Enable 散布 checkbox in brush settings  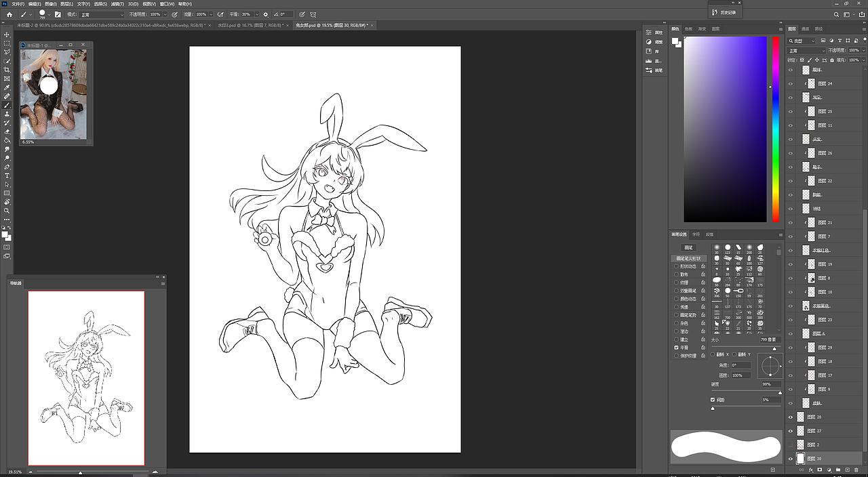(676, 274)
